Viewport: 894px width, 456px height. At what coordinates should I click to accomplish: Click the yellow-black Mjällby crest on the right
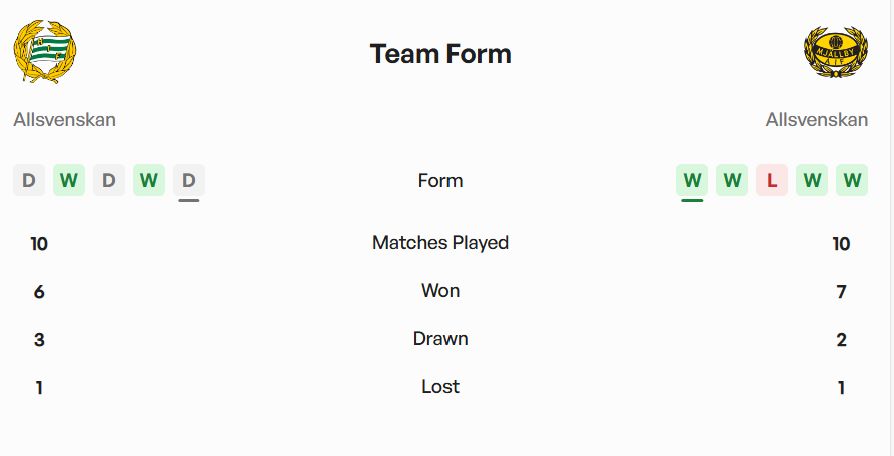[836, 52]
